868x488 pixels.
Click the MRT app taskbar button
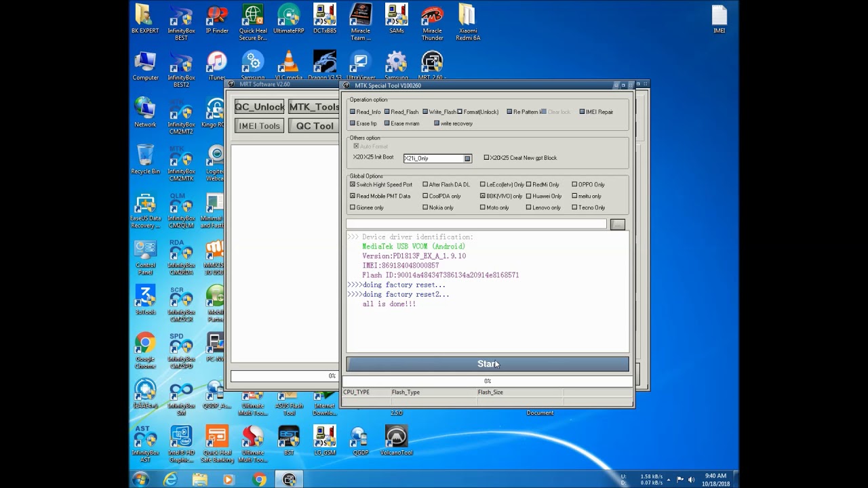289,479
